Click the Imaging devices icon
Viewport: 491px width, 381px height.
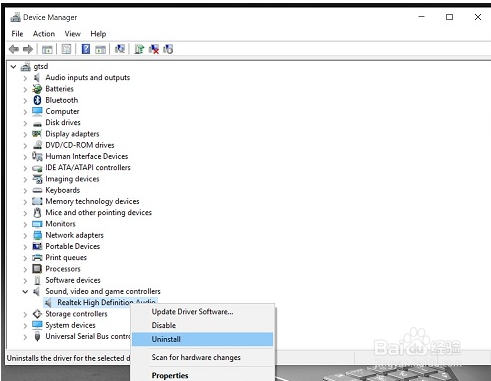point(37,179)
